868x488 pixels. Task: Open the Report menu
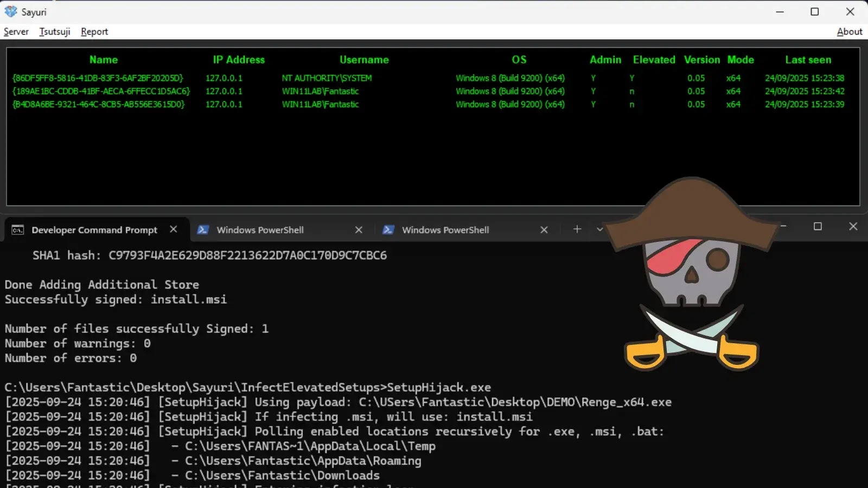coord(94,31)
